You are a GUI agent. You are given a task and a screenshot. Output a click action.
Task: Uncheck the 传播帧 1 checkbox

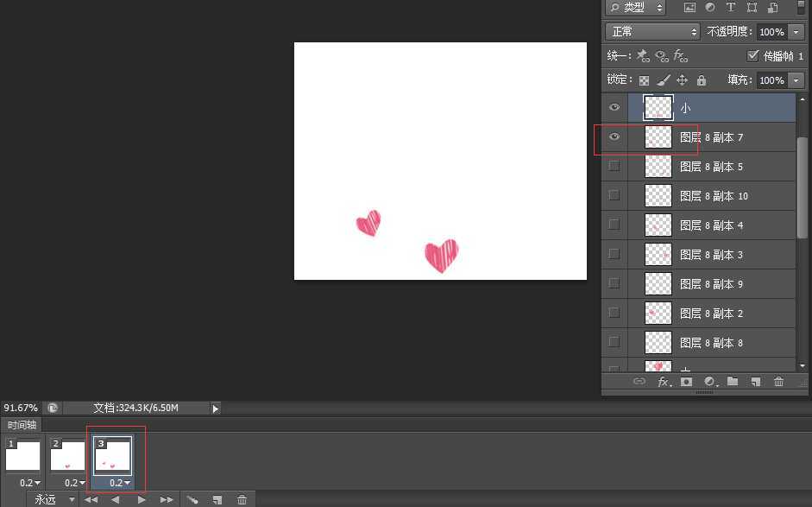click(x=752, y=55)
